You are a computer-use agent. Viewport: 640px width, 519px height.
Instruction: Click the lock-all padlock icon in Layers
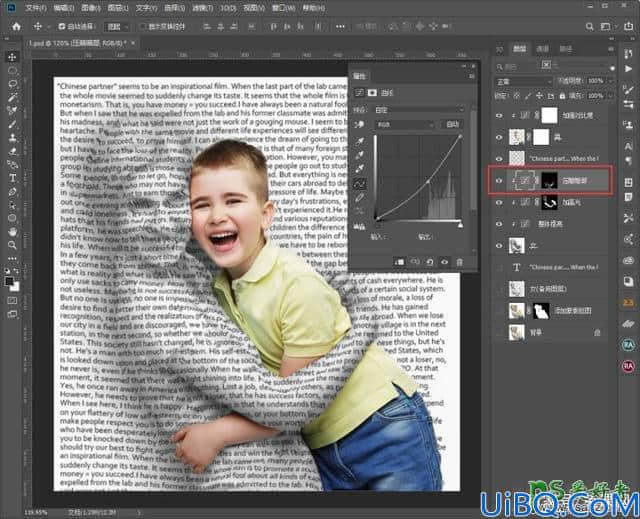point(562,96)
